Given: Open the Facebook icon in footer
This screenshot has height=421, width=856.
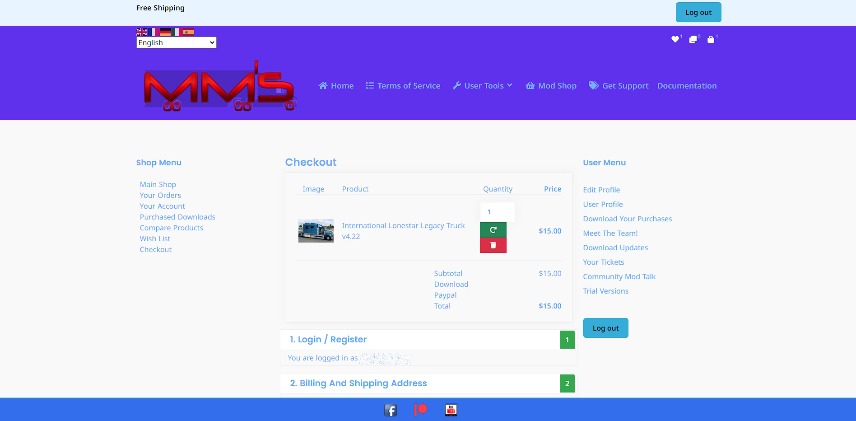Looking at the screenshot, I should 391,410.
